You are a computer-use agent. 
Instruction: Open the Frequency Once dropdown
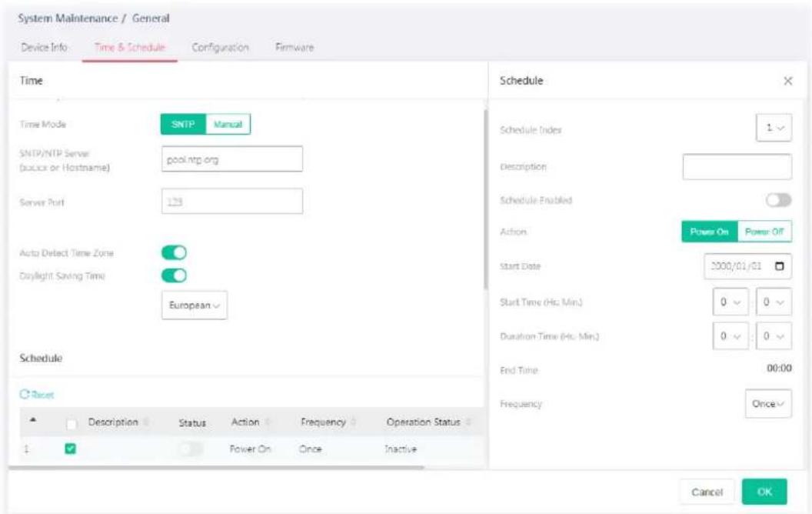pos(768,404)
